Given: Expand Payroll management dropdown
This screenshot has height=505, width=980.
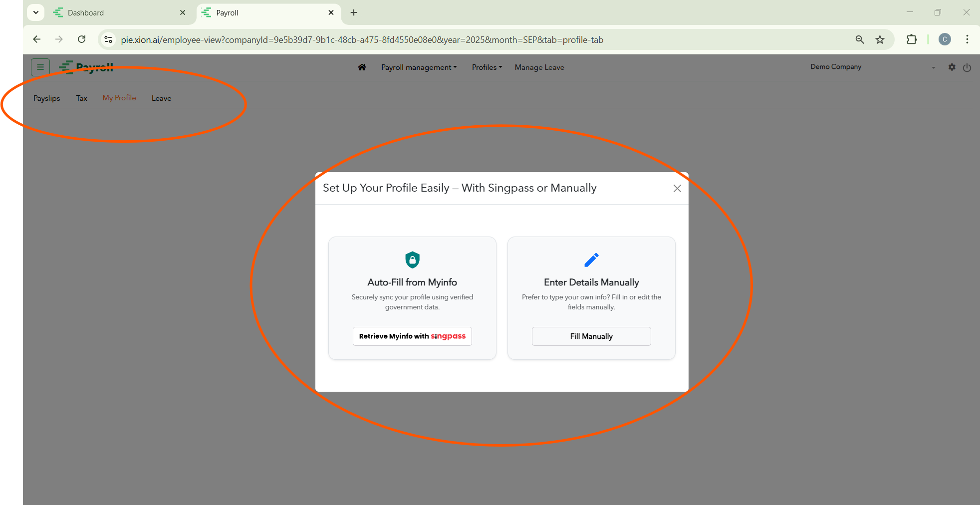Looking at the screenshot, I should 419,67.
